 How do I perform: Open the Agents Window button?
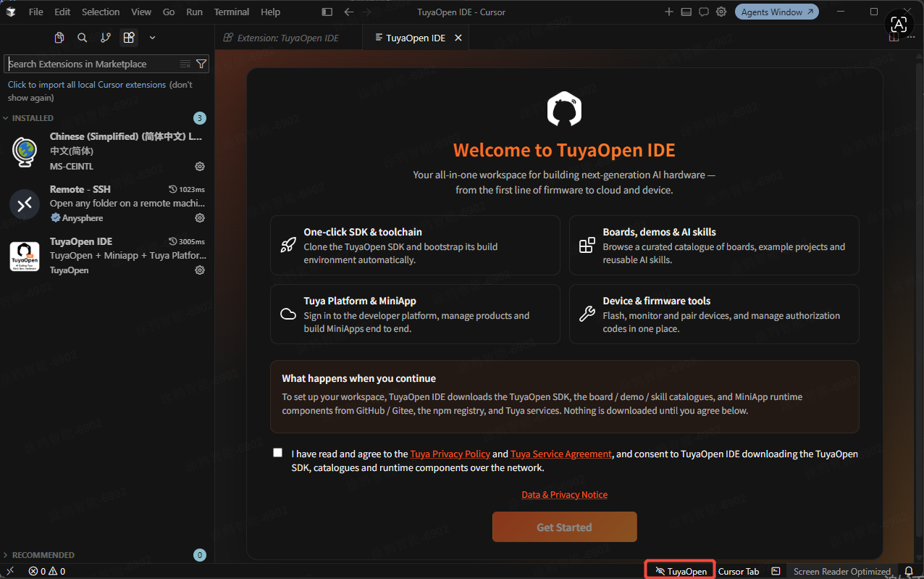click(x=777, y=12)
